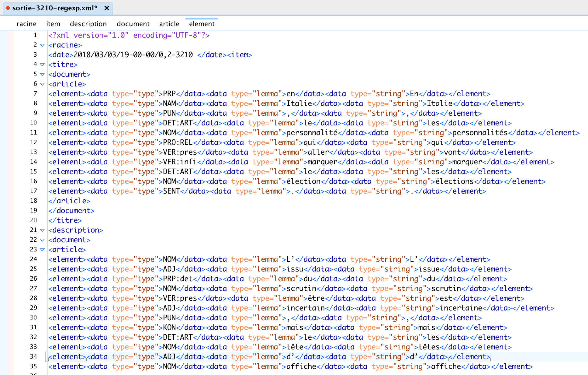Viewport: 588px width, 375px height.
Task: Click line number 1 in gutter
Action: click(x=35, y=35)
